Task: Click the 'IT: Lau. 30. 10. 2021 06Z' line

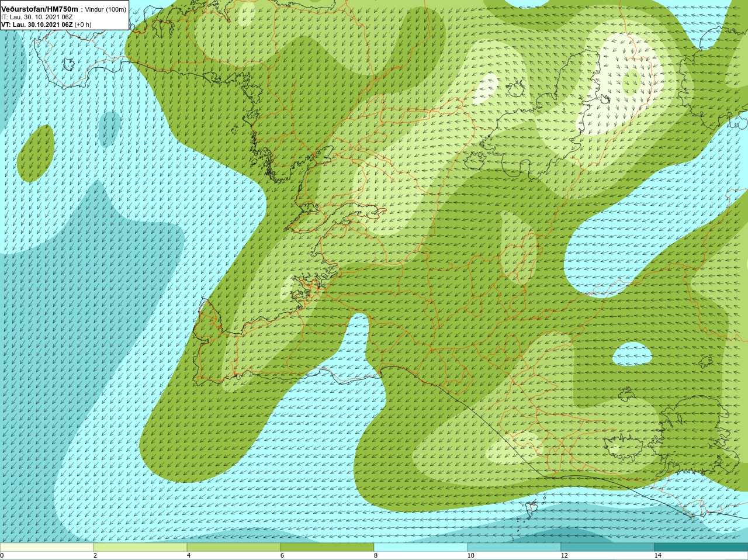Action: [37, 17]
